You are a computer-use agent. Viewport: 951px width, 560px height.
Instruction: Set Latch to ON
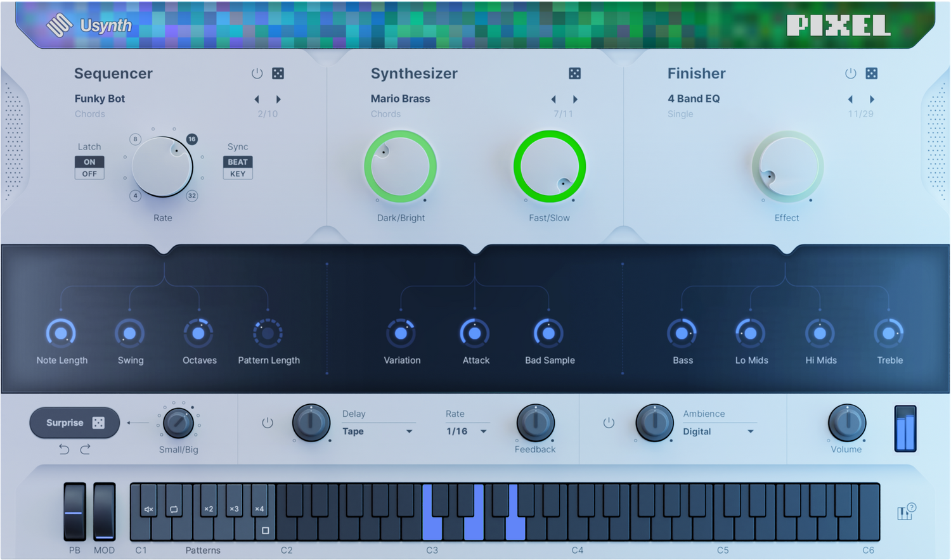click(x=89, y=162)
